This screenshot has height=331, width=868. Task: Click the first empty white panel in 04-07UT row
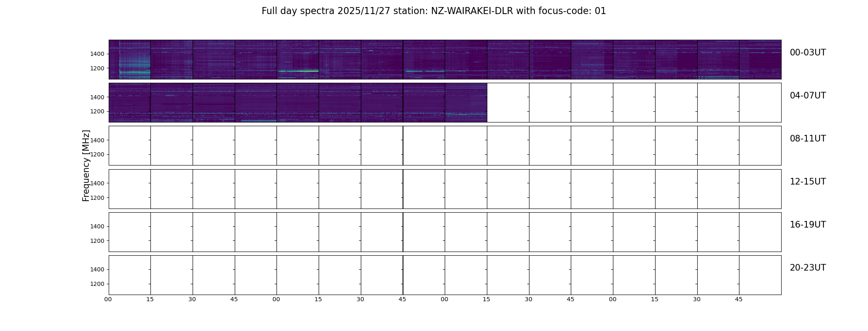(x=508, y=103)
